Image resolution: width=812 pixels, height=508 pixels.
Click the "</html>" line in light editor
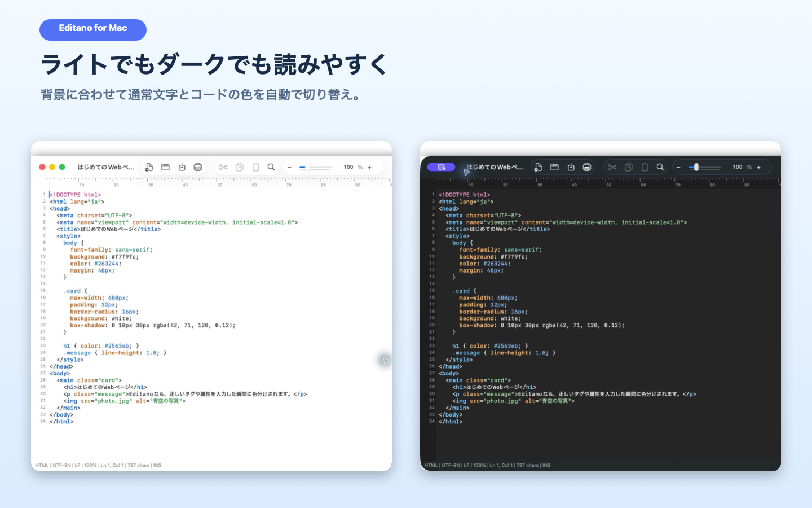click(x=61, y=422)
